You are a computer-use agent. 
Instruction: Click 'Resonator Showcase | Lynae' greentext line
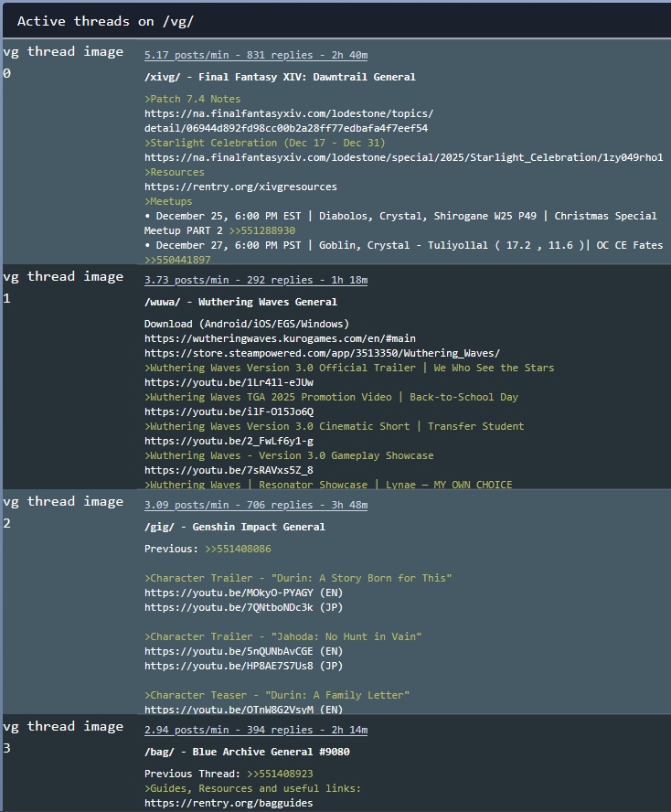click(x=328, y=485)
